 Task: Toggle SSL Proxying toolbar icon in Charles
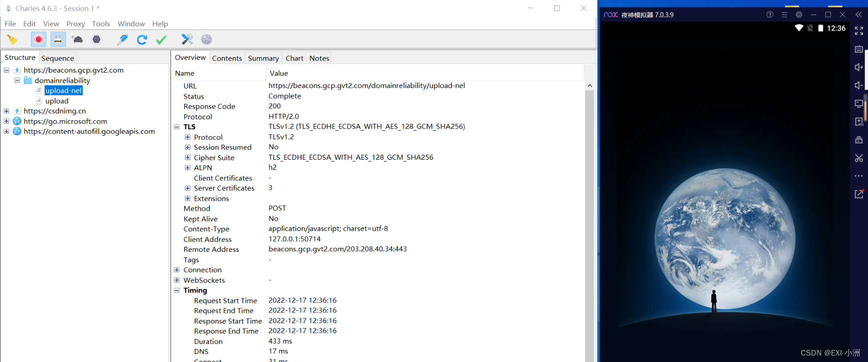point(58,40)
